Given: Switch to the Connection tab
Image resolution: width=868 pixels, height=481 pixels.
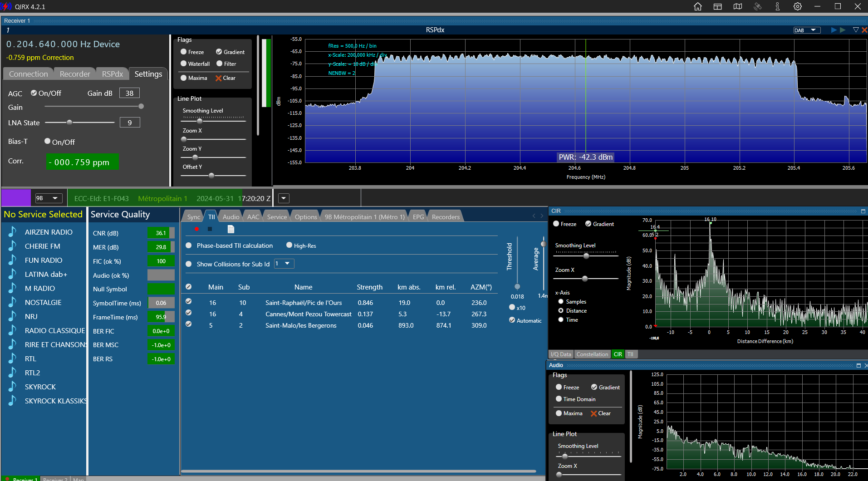Looking at the screenshot, I should [29, 74].
